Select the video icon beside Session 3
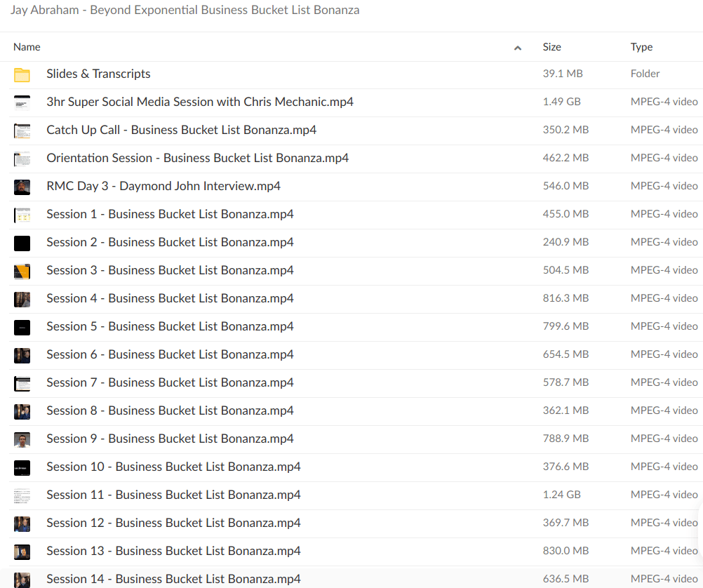 point(21,271)
